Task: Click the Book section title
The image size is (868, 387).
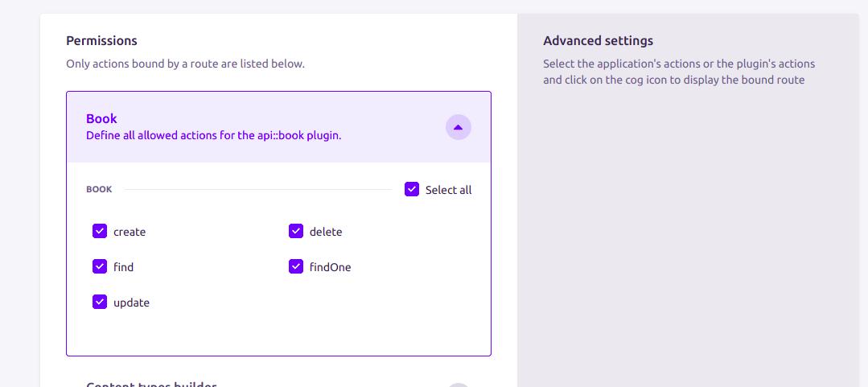Action: [x=101, y=118]
